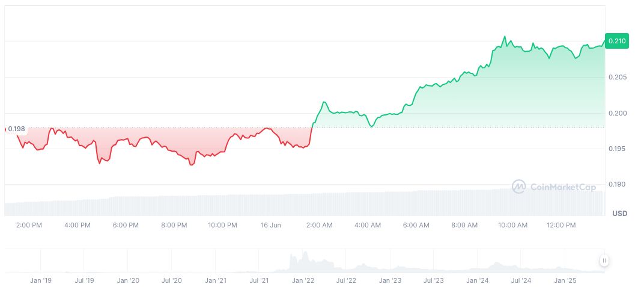Click the USD currency label
Image resolution: width=644 pixels, height=287 pixels.
(619, 214)
